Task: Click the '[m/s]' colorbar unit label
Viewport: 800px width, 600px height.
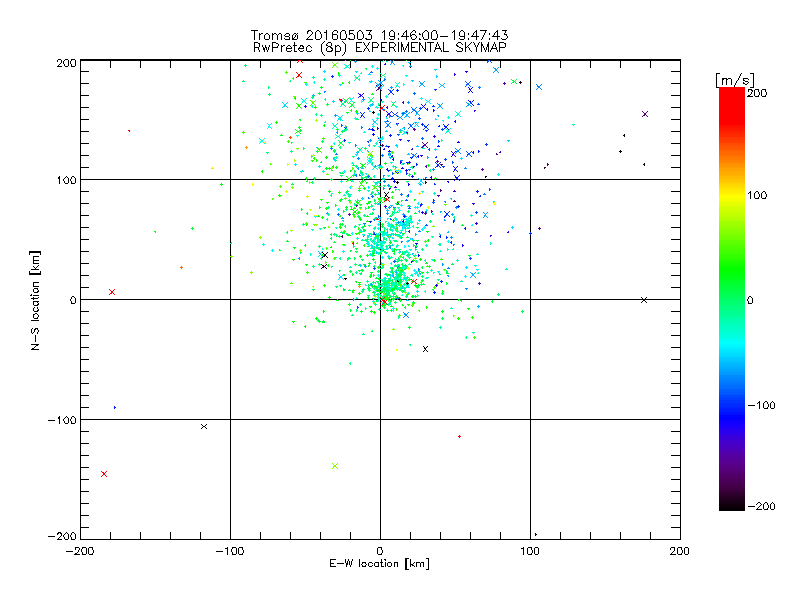Action: [x=734, y=80]
